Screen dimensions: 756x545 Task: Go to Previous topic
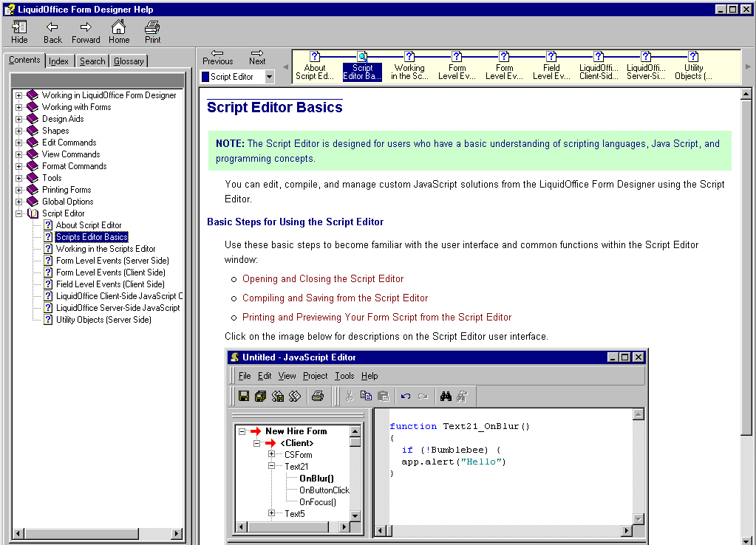click(217, 58)
